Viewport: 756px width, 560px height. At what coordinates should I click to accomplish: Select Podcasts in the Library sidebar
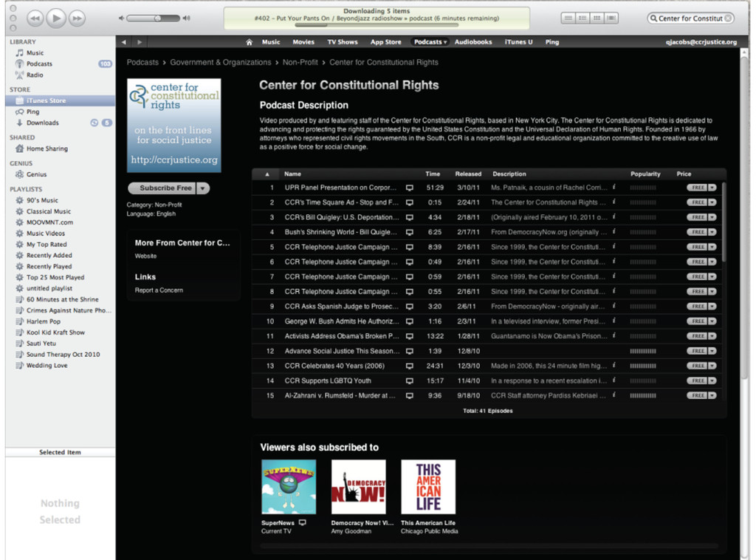pyautogui.click(x=39, y=64)
